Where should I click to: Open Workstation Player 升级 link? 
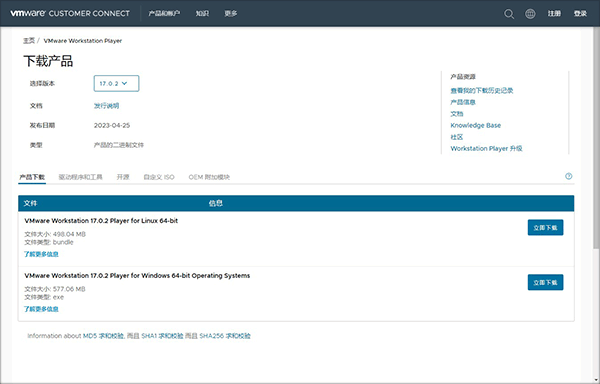pos(486,148)
